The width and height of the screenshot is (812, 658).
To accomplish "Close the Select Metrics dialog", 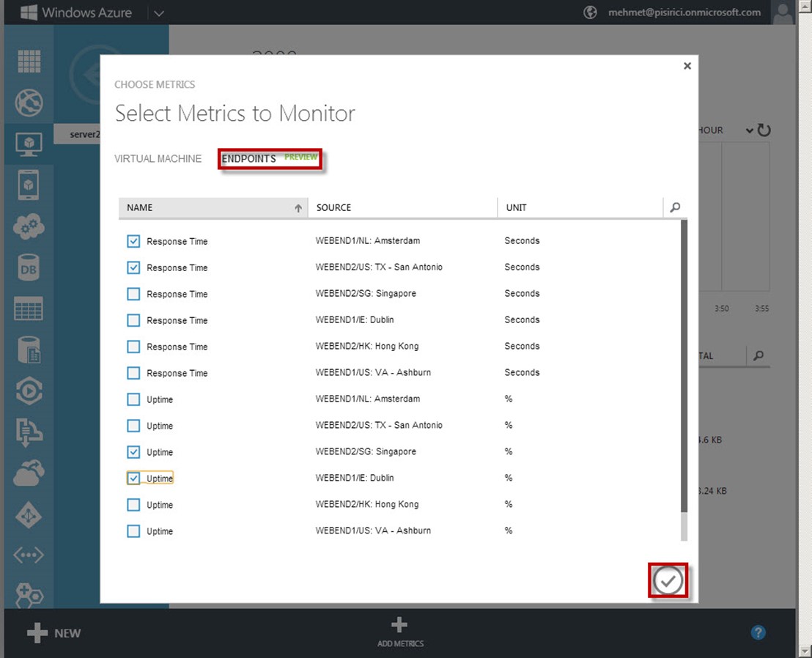I will 687,66.
